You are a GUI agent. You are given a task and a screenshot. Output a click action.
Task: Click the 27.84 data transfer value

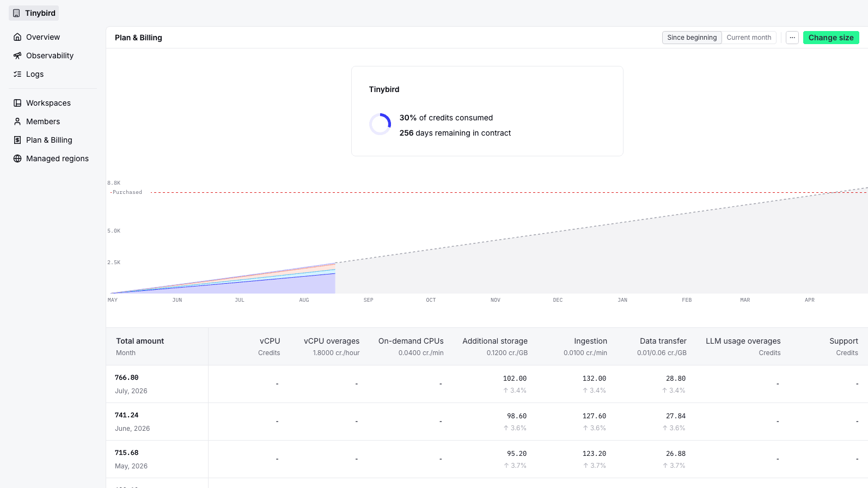pyautogui.click(x=676, y=416)
